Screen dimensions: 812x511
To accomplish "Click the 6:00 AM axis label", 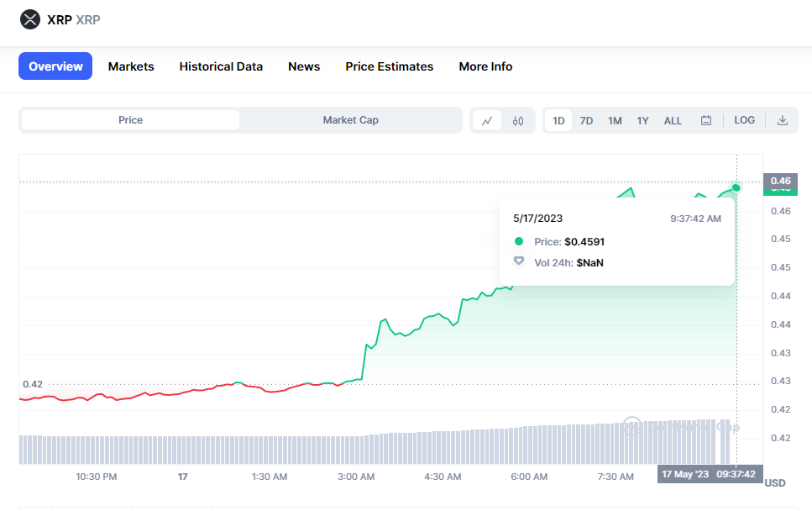I will tap(529, 477).
